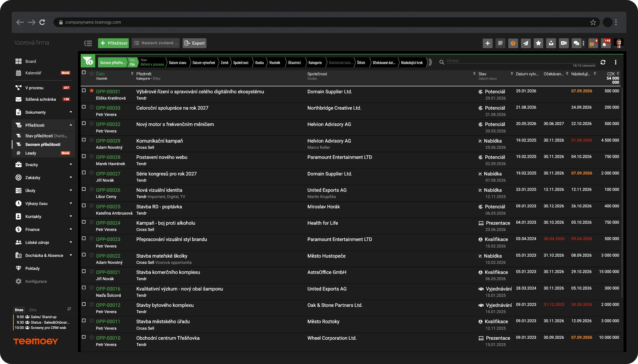
Task: Unstar the favorite star for OPP-00031
Action: (x=92, y=90)
